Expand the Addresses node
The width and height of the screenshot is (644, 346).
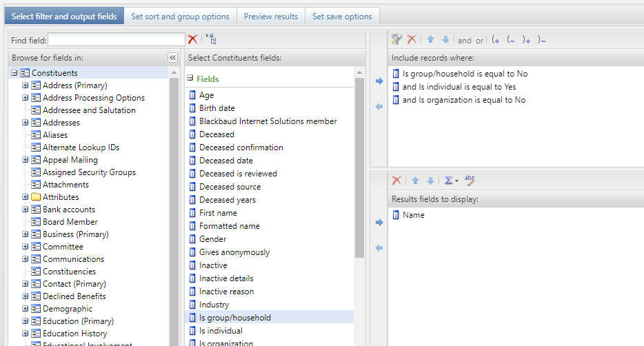[26, 122]
